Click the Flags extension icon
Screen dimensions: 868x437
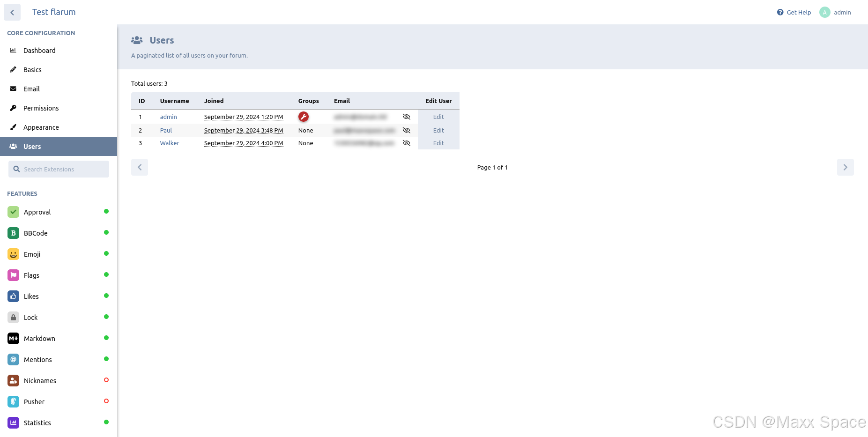[14, 275]
